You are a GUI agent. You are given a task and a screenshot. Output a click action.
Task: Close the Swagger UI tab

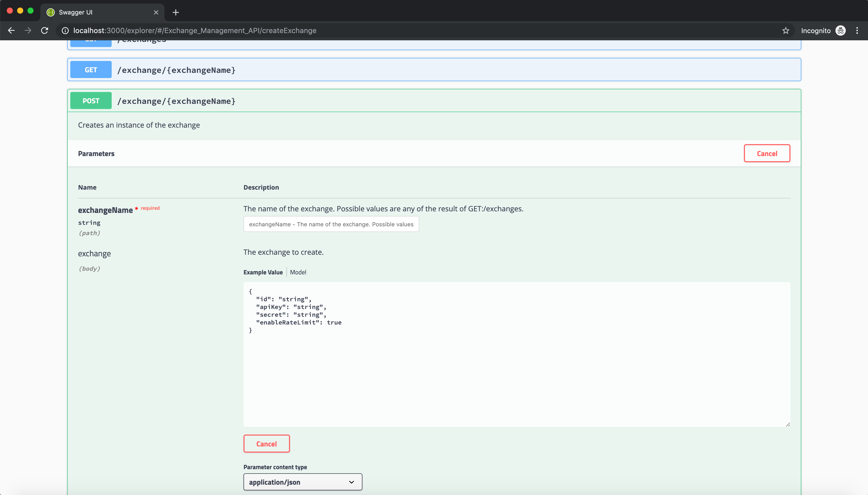(x=156, y=12)
